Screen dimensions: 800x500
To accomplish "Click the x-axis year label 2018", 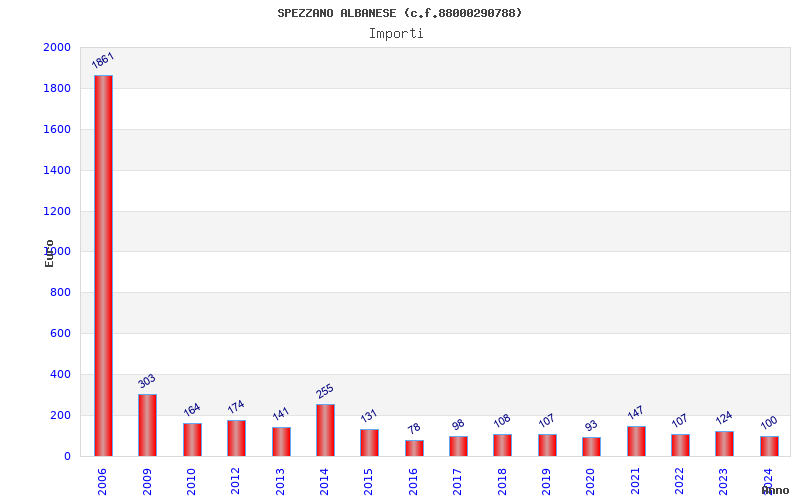I will point(502,482).
